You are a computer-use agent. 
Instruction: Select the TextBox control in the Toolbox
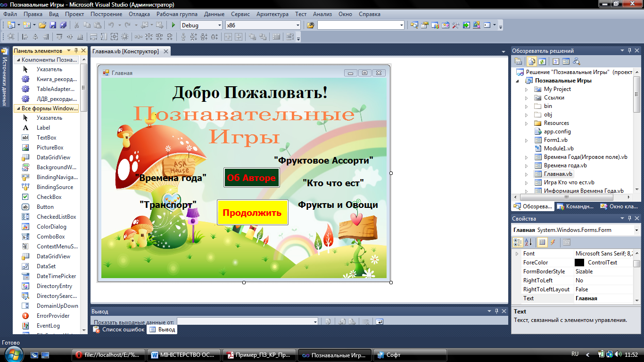(x=46, y=138)
